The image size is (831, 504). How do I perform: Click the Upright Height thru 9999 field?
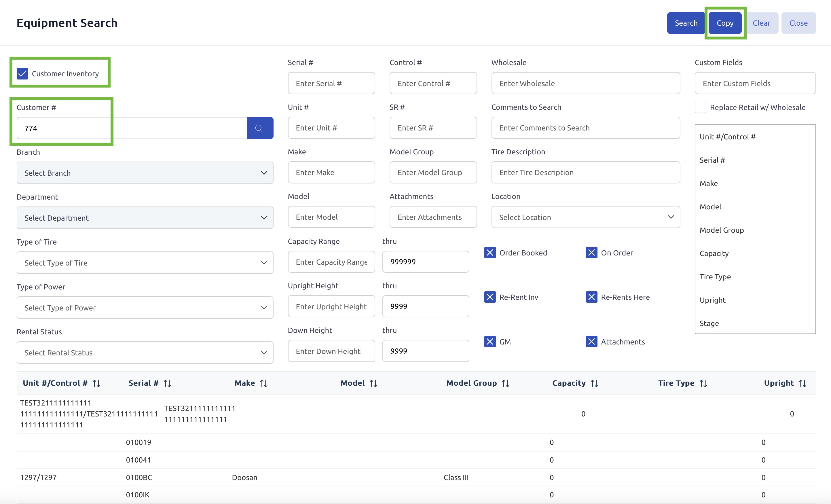[425, 306]
